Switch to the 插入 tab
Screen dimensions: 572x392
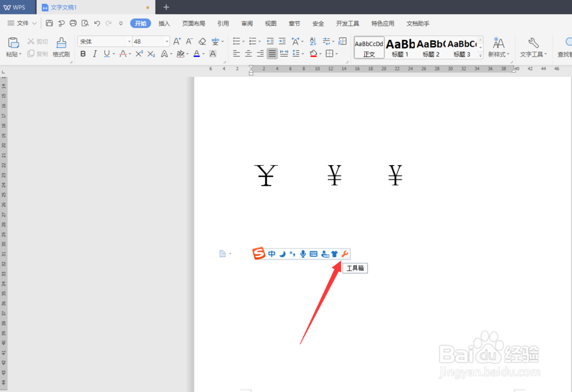pyautogui.click(x=164, y=23)
